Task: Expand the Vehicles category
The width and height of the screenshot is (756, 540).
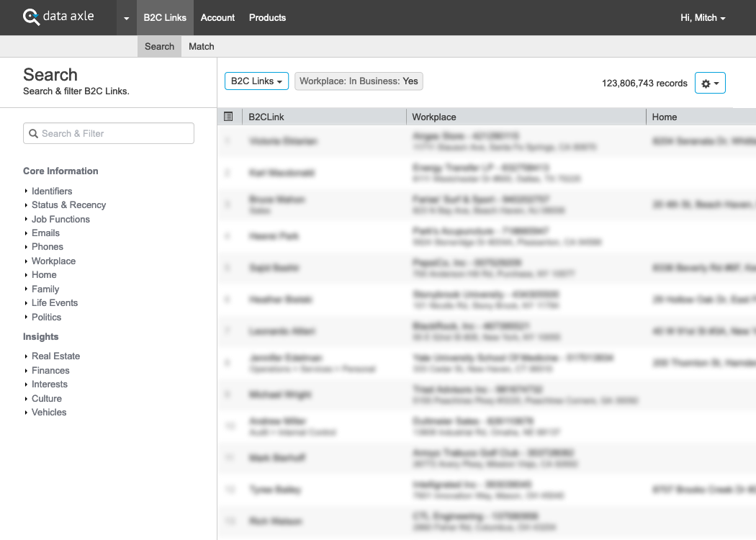Action: click(49, 413)
